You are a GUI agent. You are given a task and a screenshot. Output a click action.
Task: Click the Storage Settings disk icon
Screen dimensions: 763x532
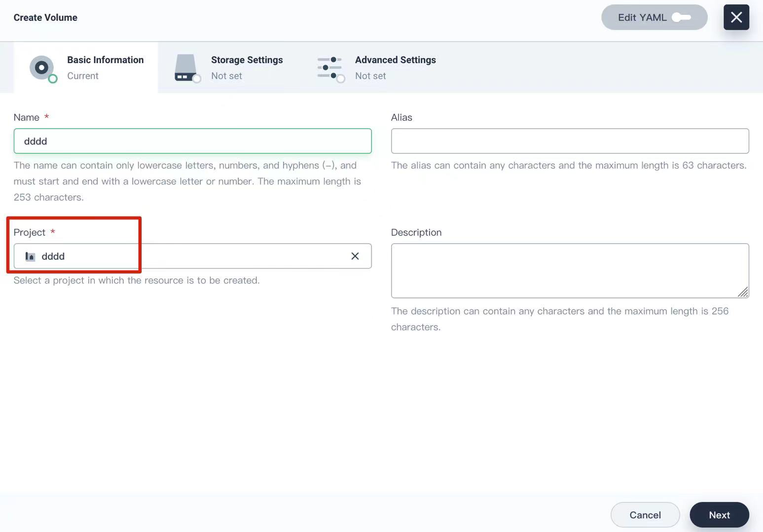click(185, 68)
